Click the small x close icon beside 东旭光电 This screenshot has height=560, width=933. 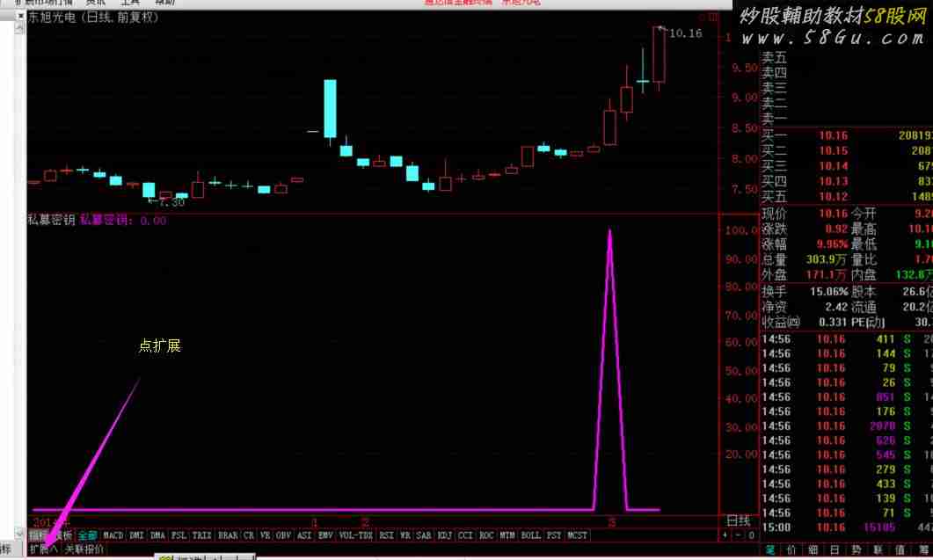click(20, 17)
